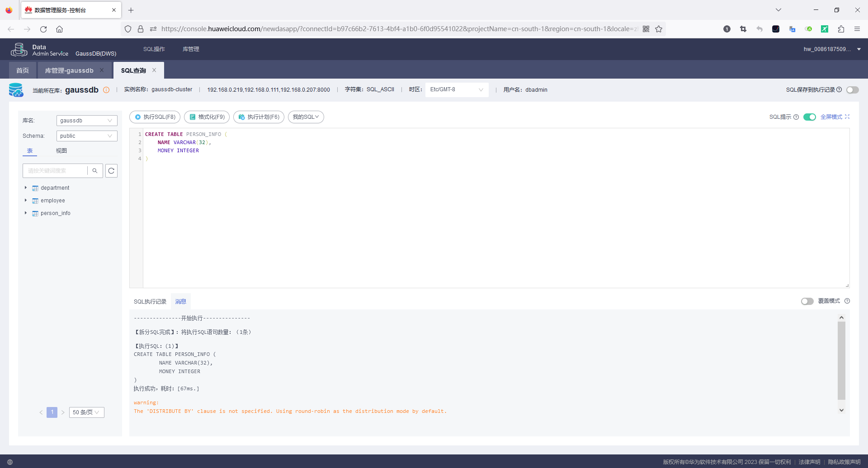This screenshot has height=468, width=868.
Task: Open the Firefox application menu icon
Action: (857, 29)
